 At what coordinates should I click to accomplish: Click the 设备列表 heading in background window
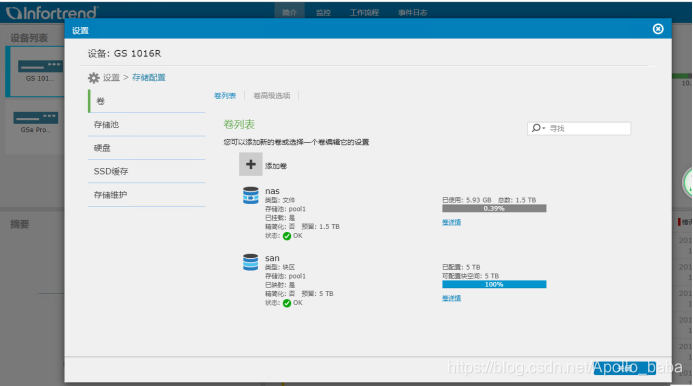pos(29,38)
